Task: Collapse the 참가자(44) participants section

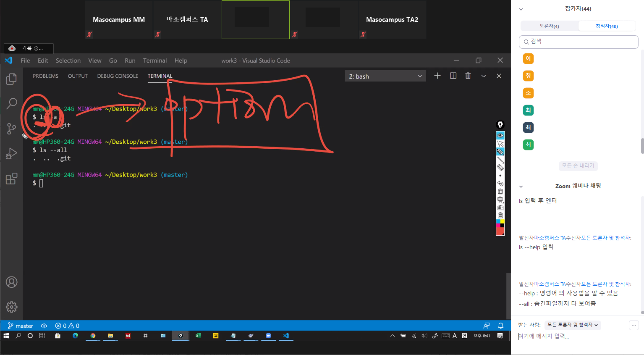Action: coord(521,9)
